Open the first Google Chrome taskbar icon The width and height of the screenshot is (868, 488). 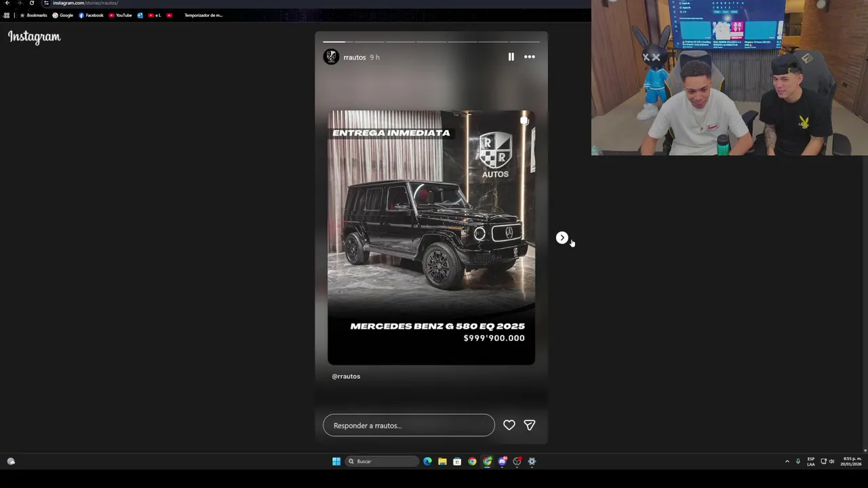click(x=472, y=462)
